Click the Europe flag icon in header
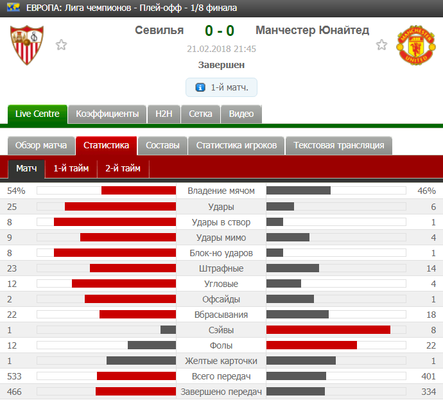Image resolution: width=443 pixels, height=400 pixels. 13,7
